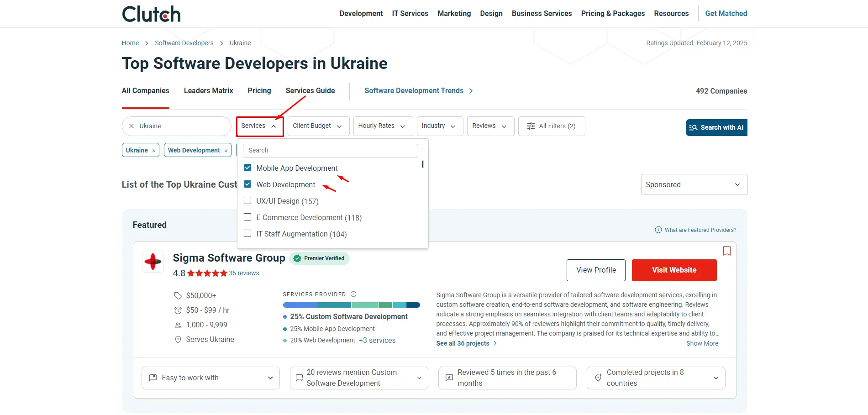The image size is (868, 415).
Task: Collapse the Services dropdown
Action: pos(260,126)
